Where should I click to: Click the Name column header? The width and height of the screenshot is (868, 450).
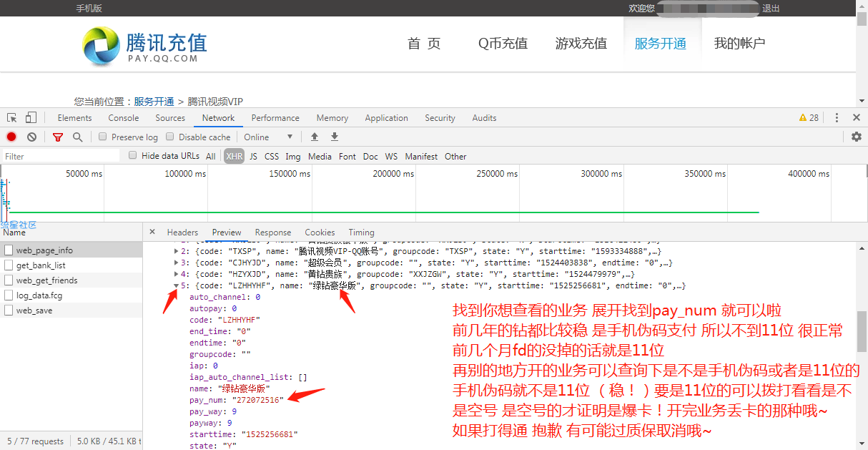point(71,233)
